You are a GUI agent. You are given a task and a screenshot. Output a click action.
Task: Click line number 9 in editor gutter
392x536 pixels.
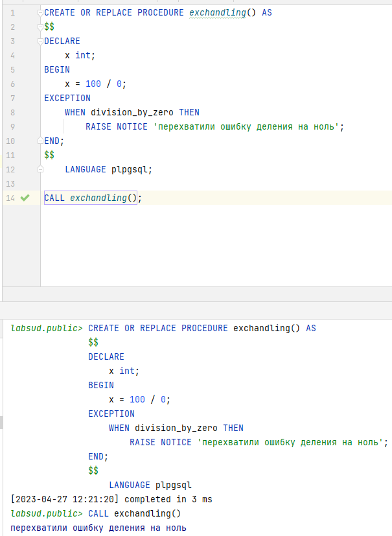[x=13, y=127]
